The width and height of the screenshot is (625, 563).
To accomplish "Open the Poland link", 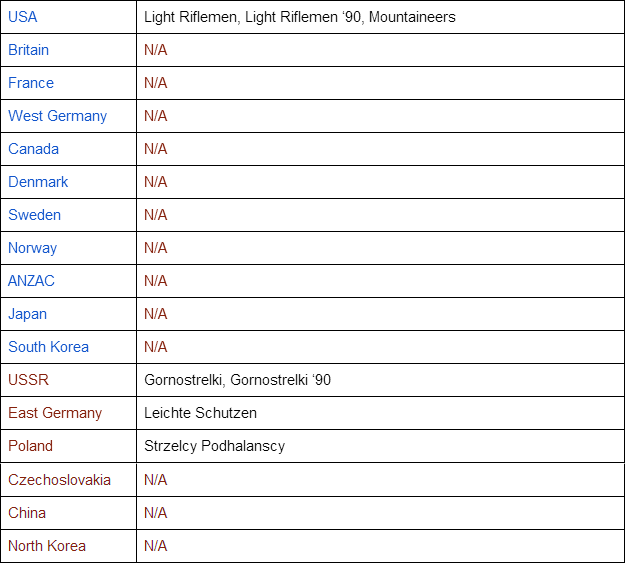I will pos(30,446).
